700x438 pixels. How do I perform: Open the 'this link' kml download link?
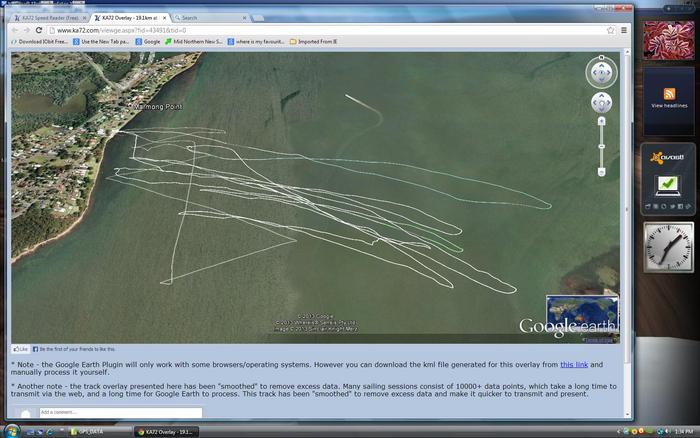573,365
